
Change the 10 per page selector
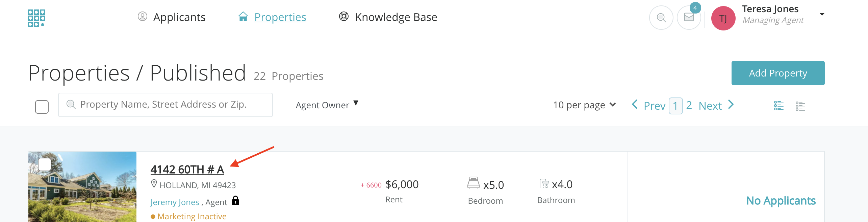[x=584, y=105]
